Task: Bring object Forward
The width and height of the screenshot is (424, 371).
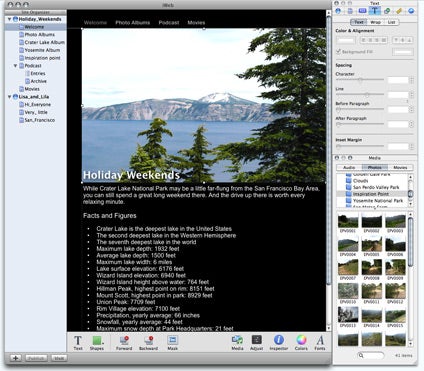Action: coord(124,343)
